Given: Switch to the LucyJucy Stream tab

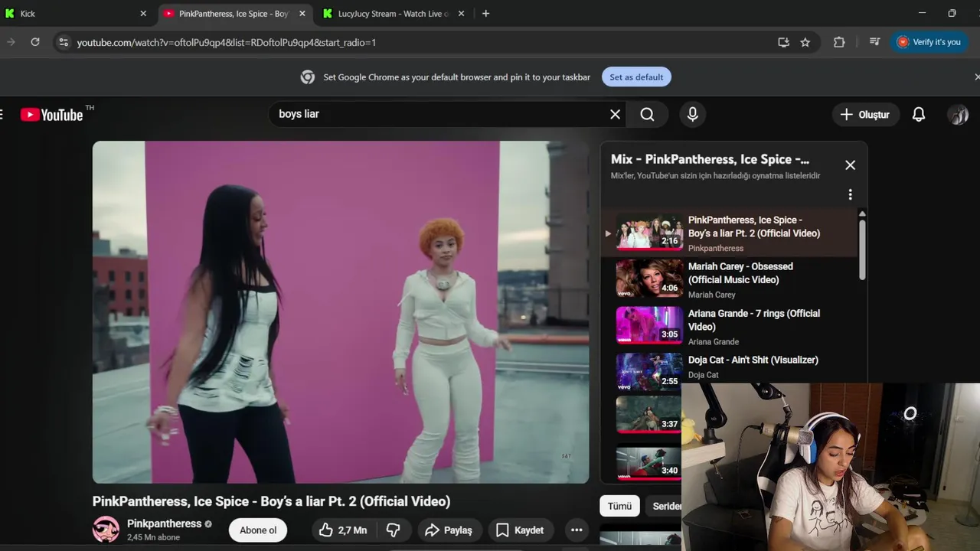Looking at the screenshot, I should pyautogui.click(x=393, y=14).
